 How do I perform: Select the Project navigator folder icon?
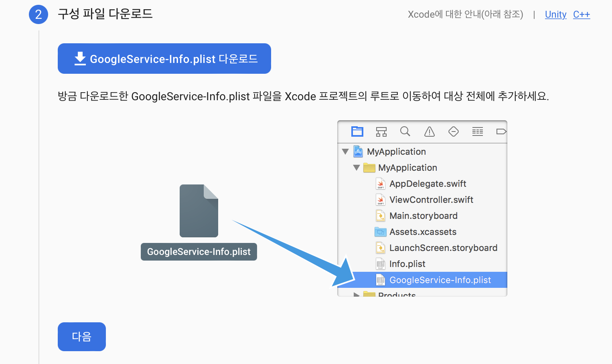[x=357, y=131]
